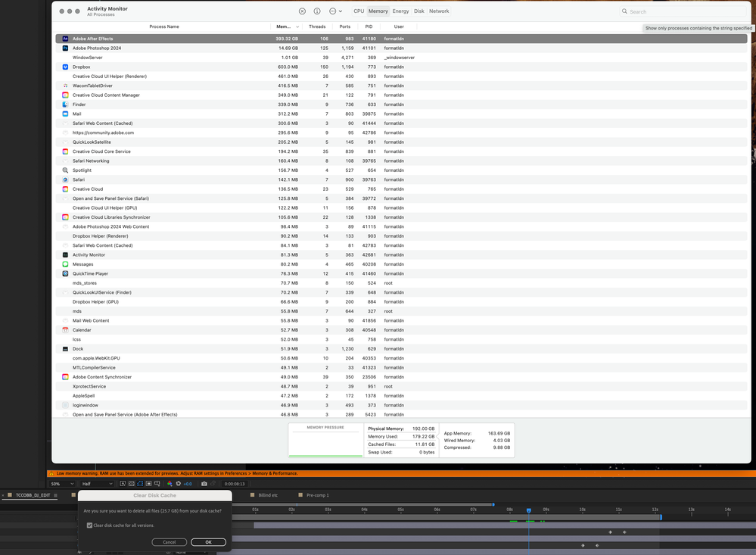Cancel the Clear Disk Cache dialog
This screenshot has width=756, height=555.
point(170,542)
